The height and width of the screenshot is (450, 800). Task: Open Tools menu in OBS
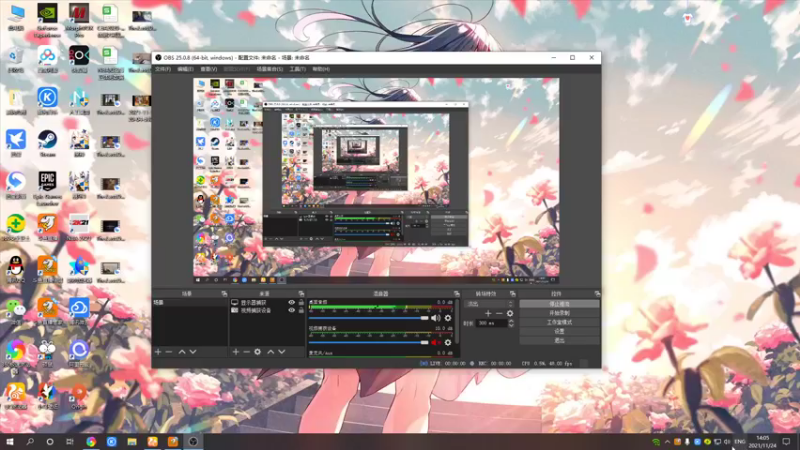click(x=297, y=69)
